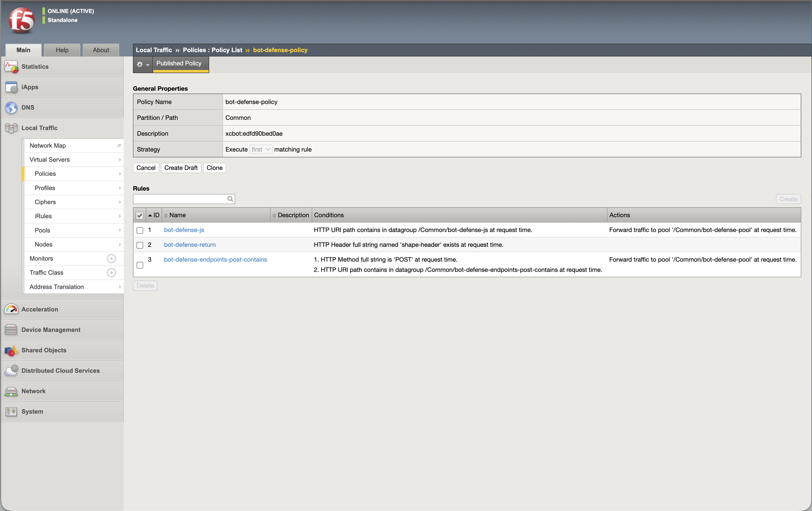Image resolution: width=812 pixels, height=511 pixels.
Task: Click the Delete rules button
Action: (x=145, y=285)
